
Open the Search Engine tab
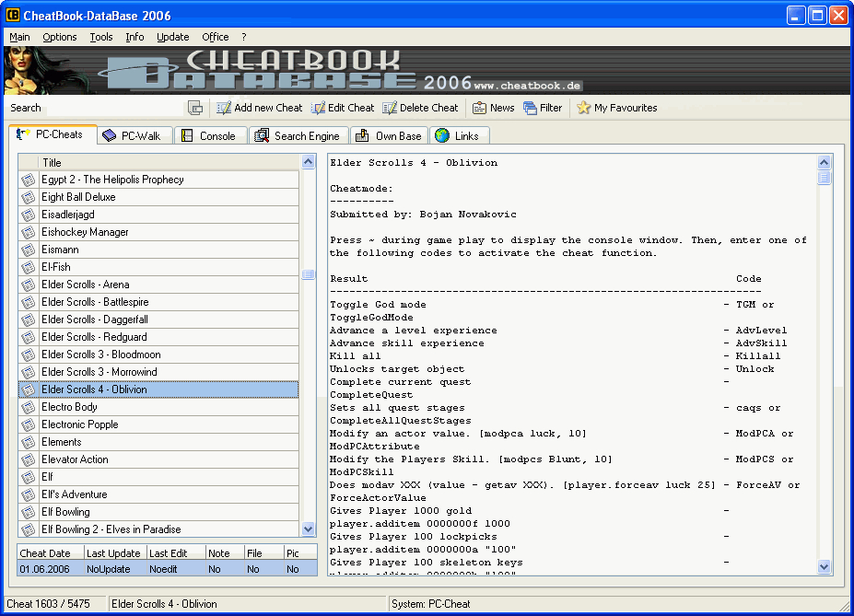point(299,135)
